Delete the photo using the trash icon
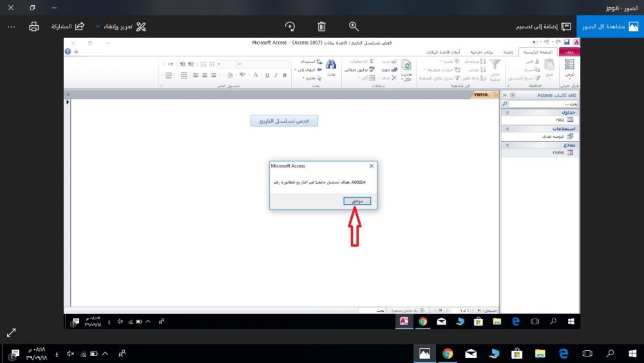644x363 pixels. pyautogui.click(x=321, y=26)
